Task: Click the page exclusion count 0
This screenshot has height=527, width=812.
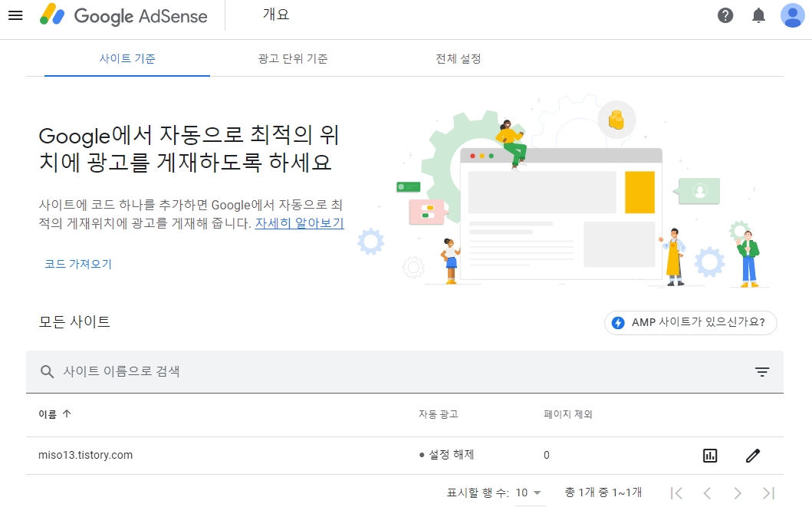Action: [547, 455]
